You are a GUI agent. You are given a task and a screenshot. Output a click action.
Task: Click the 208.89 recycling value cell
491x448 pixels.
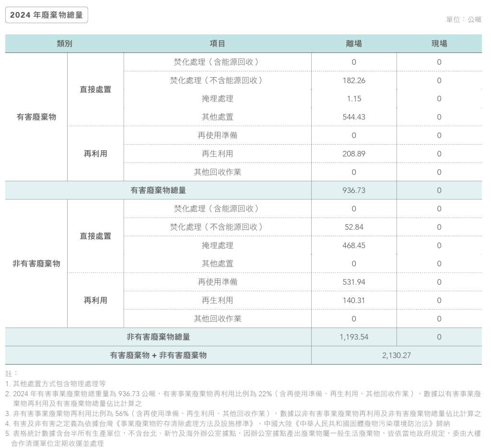(354, 154)
